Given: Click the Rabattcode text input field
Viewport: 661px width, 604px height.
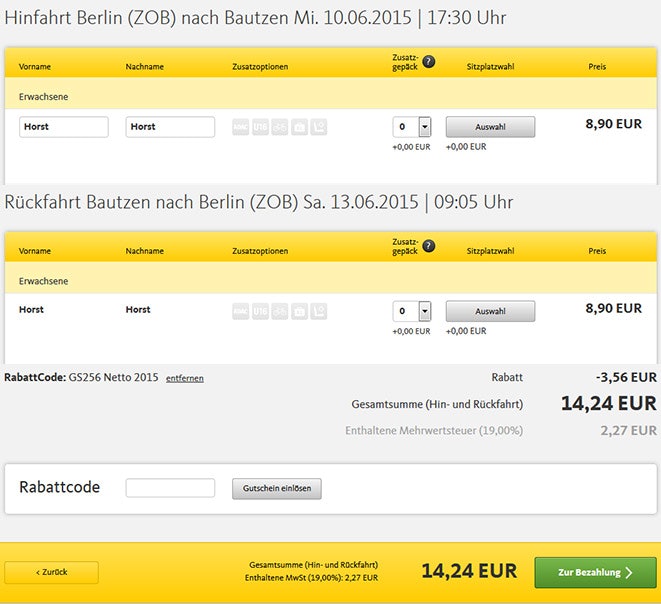Looking at the screenshot, I should click(x=170, y=488).
